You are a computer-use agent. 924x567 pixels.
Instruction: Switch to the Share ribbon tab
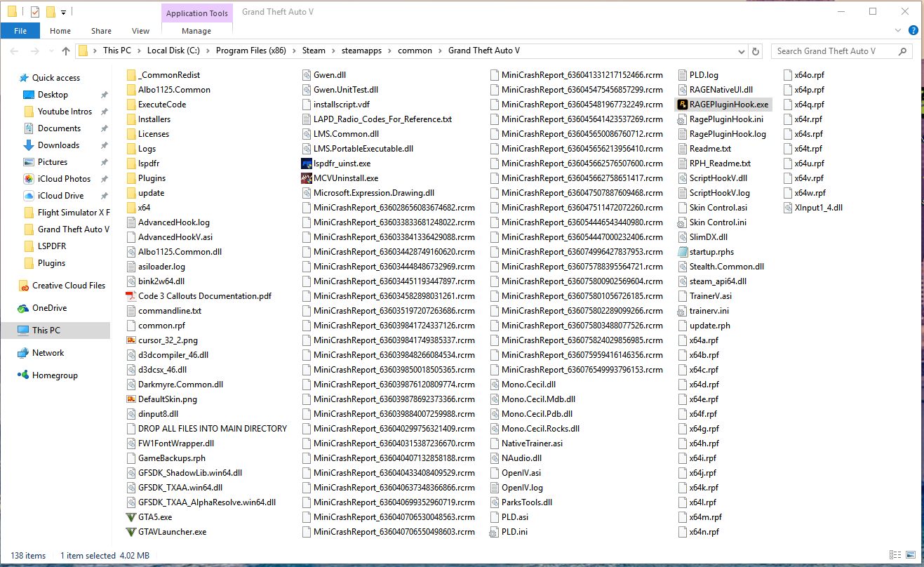pos(101,31)
